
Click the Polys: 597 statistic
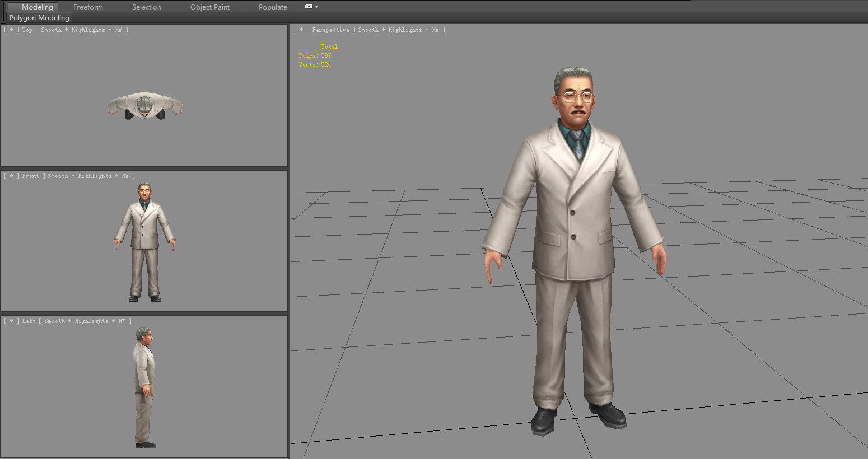point(315,55)
